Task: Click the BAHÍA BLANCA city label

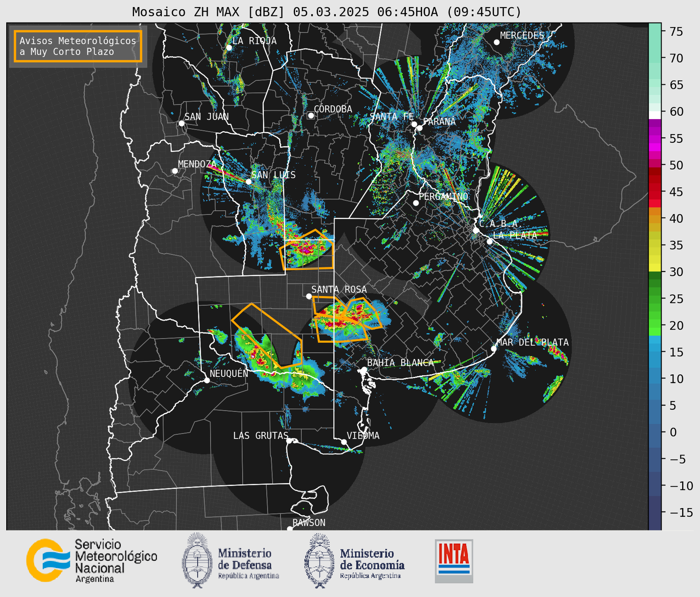Action: point(400,362)
